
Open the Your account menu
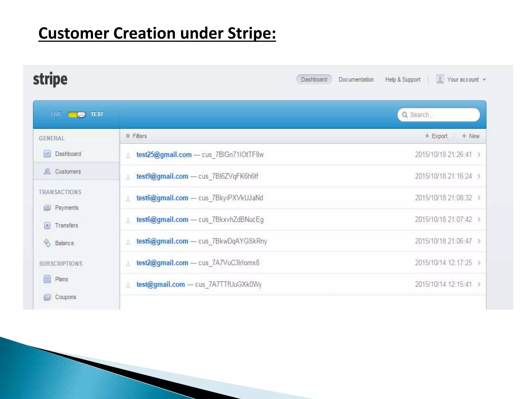click(x=461, y=79)
